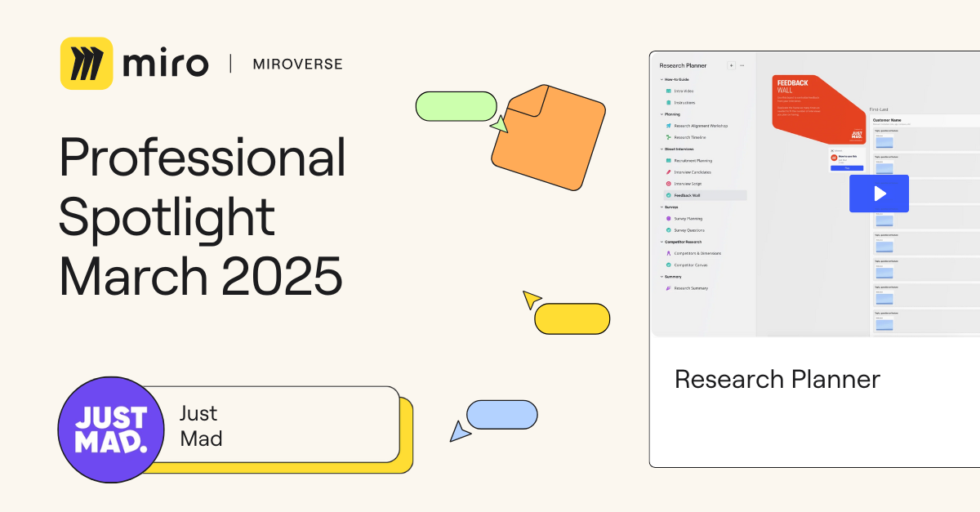Click the First-Last label above the card
980x512 pixels.
point(879,108)
